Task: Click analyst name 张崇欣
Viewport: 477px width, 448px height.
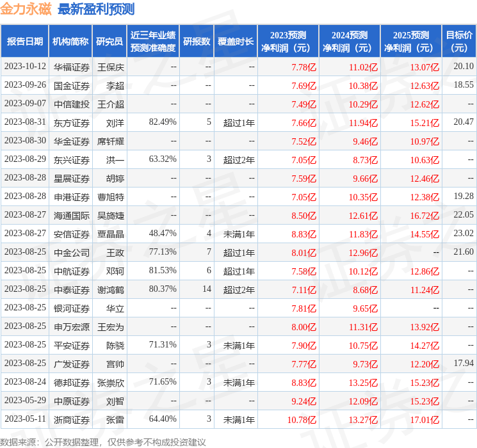Action: 111,383
